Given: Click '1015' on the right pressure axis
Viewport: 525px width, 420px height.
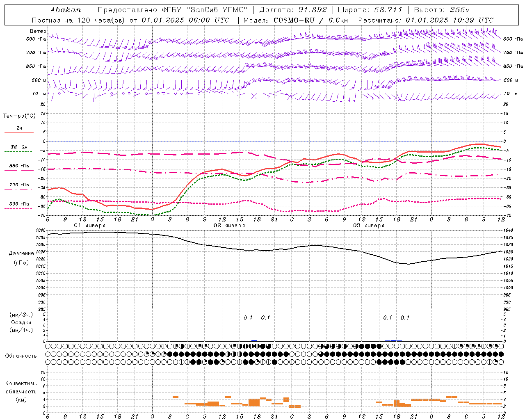Looking at the screenshot, I should [x=508, y=267].
